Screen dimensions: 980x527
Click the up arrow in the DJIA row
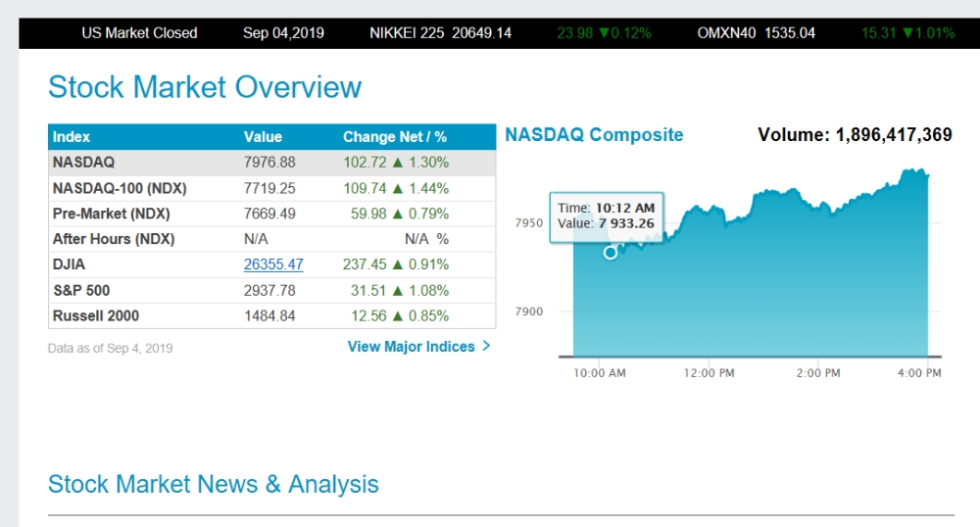(x=396, y=264)
